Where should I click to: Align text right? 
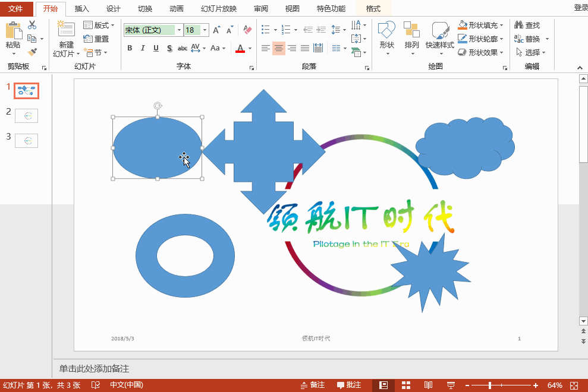292,48
